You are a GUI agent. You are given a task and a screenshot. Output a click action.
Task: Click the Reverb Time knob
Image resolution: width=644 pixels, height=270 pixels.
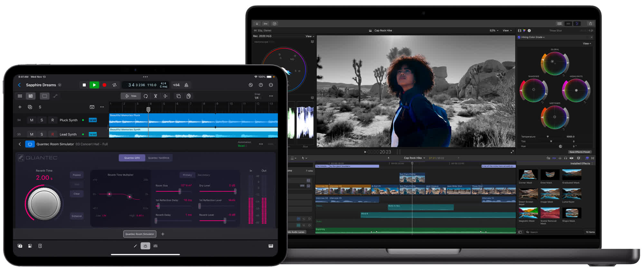click(44, 204)
